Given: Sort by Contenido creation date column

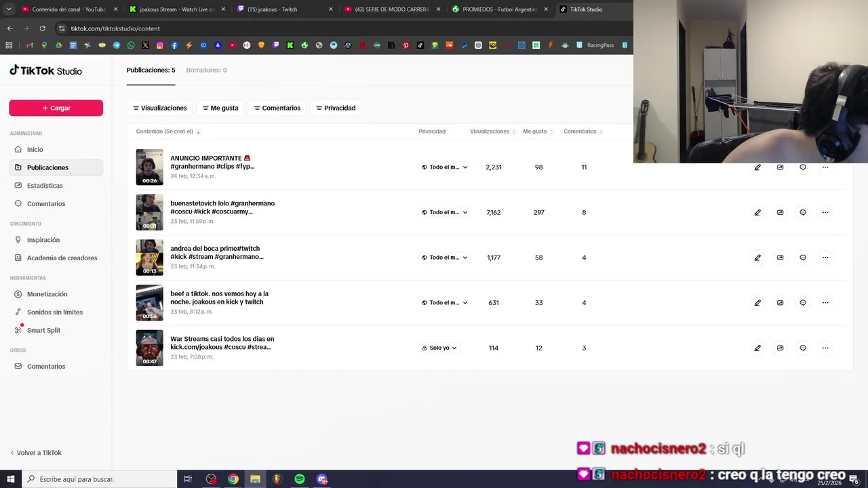Looking at the screenshot, I should (x=168, y=131).
